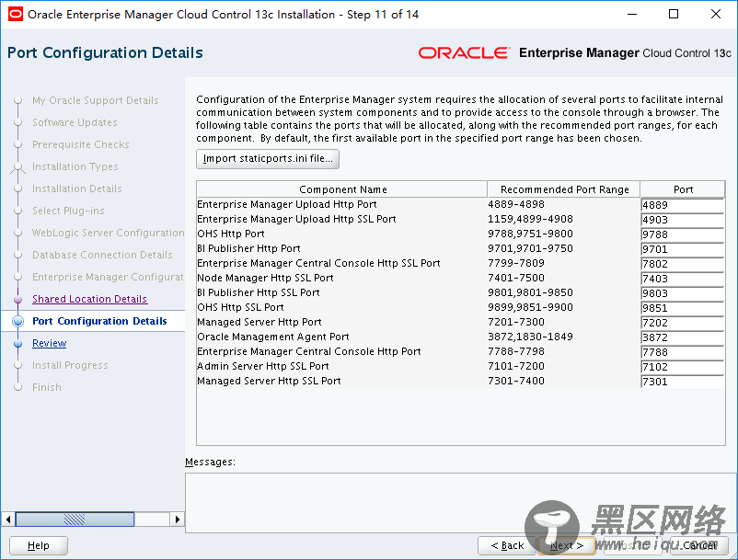
Task: Click the "BI Publisher Http SSL Port" name
Action: pyautogui.click(x=259, y=292)
